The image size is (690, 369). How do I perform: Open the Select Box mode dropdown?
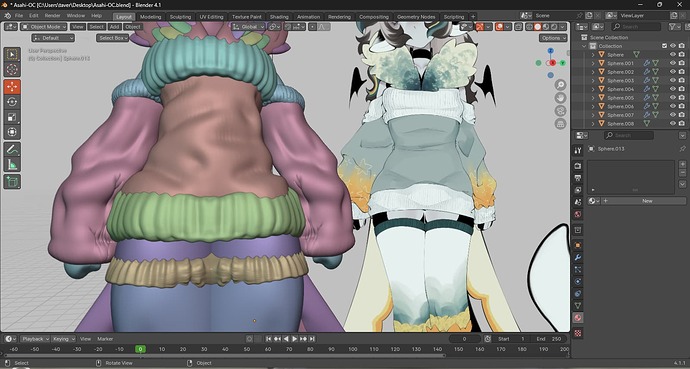pyautogui.click(x=113, y=38)
